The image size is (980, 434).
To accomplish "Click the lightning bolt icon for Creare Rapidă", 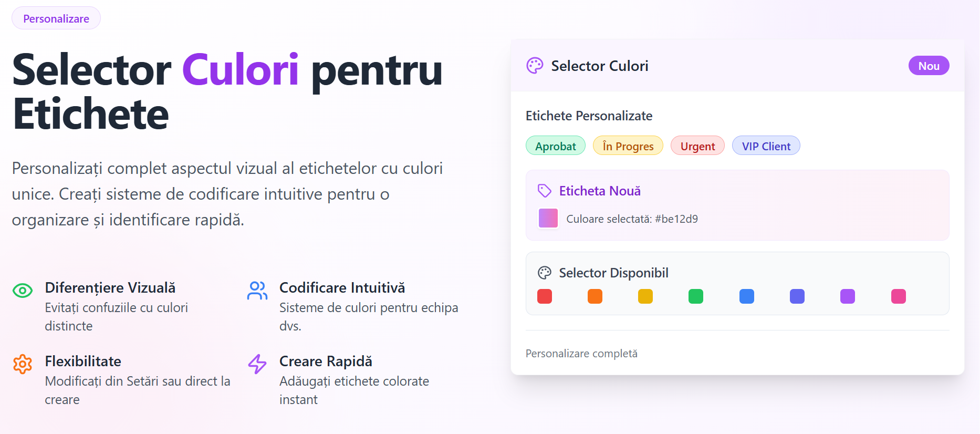I will tap(257, 364).
